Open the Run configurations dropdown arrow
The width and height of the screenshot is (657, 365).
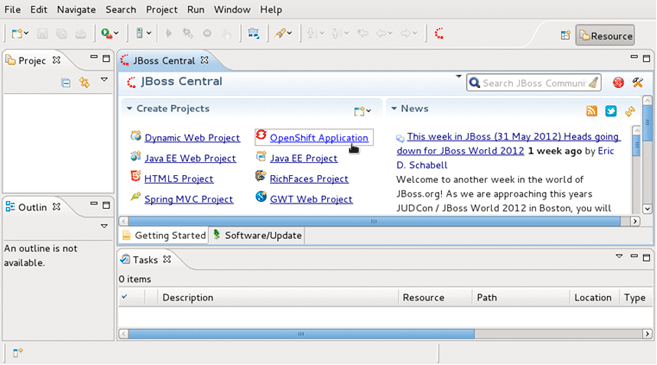click(116, 33)
